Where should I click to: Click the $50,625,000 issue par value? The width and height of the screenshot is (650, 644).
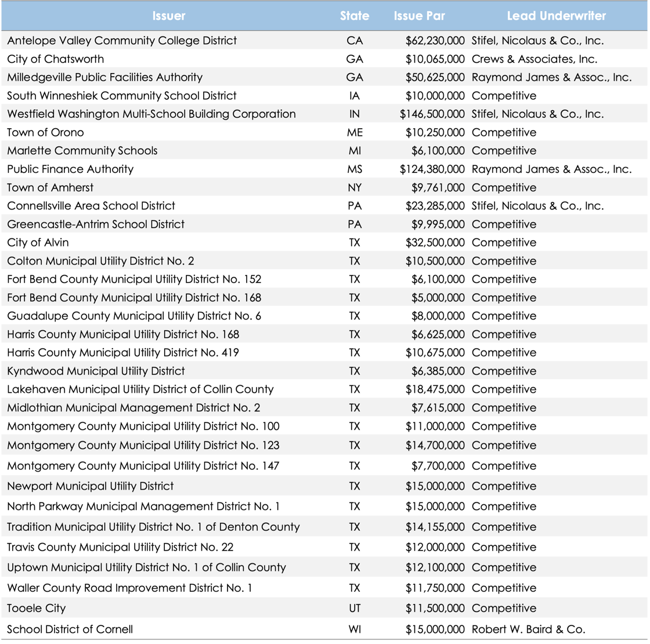435,77
